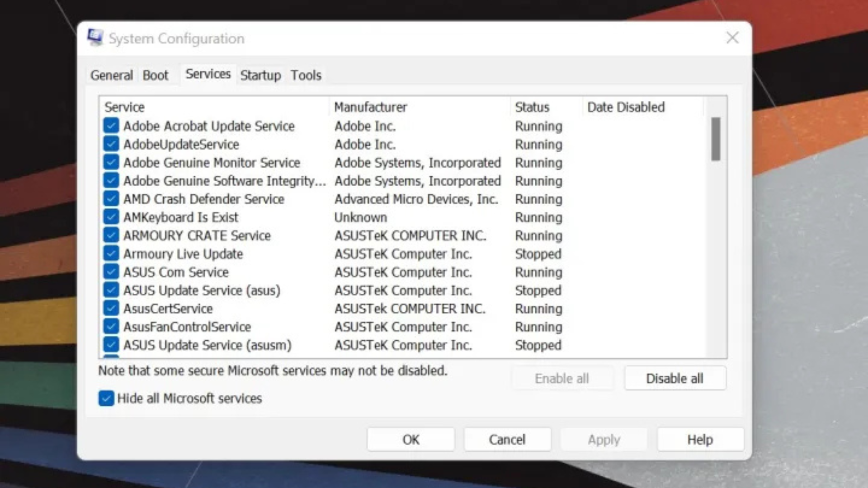The image size is (868, 488).
Task: Uncheck AsusFanControlService
Action: pos(111,327)
